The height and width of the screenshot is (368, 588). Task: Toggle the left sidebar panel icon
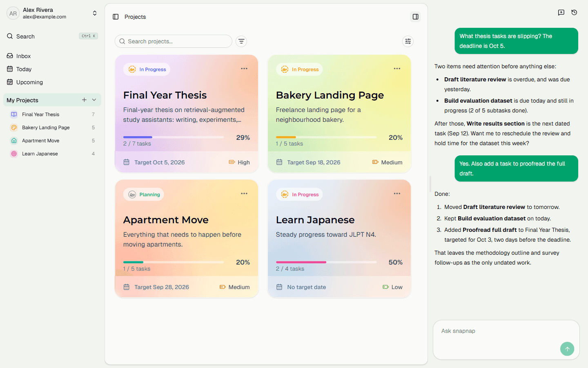(116, 17)
